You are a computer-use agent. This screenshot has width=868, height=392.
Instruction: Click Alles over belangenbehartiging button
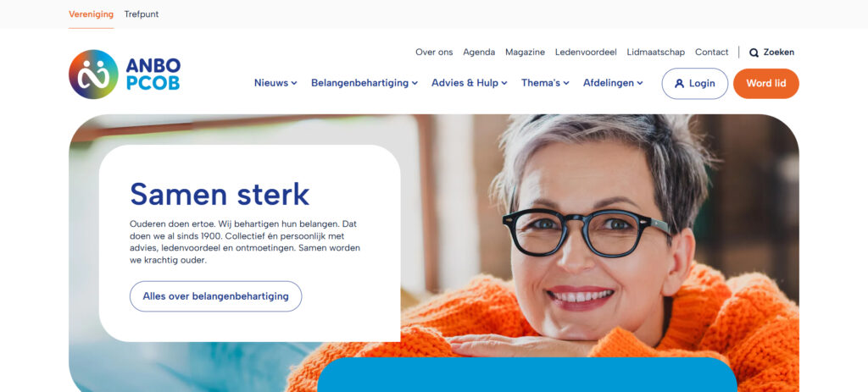click(216, 296)
